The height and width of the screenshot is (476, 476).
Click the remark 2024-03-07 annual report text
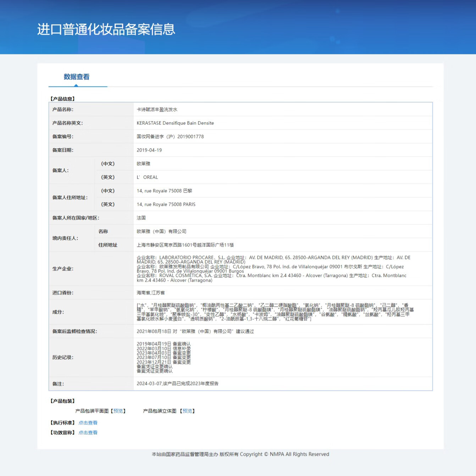(x=177, y=383)
